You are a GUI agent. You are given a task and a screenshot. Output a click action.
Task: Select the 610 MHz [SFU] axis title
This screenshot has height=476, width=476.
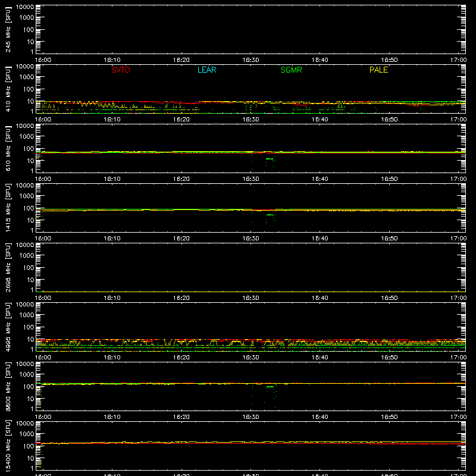tap(8, 148)
